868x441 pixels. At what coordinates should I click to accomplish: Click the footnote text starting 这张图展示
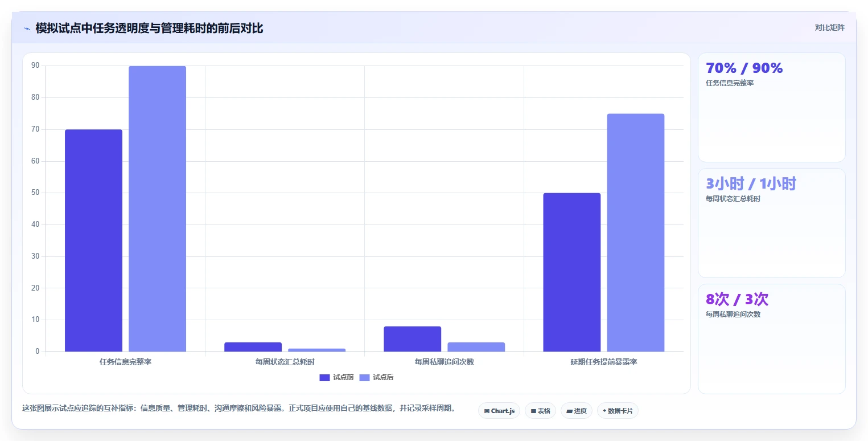pyautogui.click(x=238, y=409)
